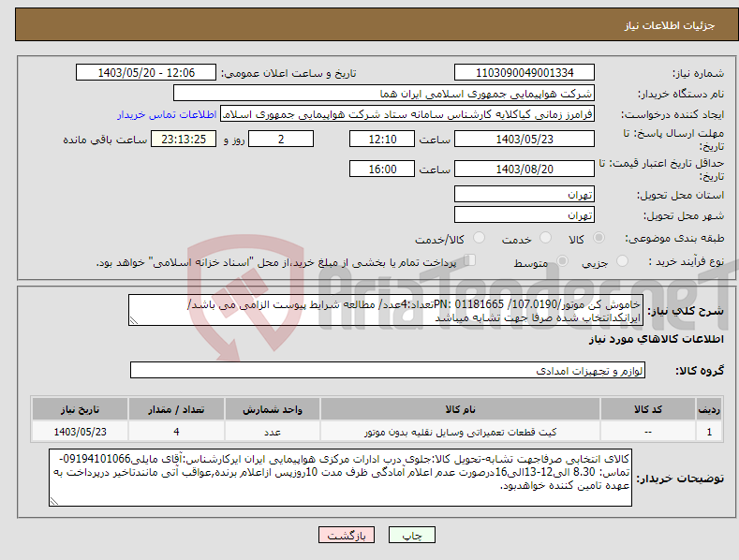Click the کد کالا column header
Image resolution: width=739 pixels, height=560 pixels.
point(648,409)
